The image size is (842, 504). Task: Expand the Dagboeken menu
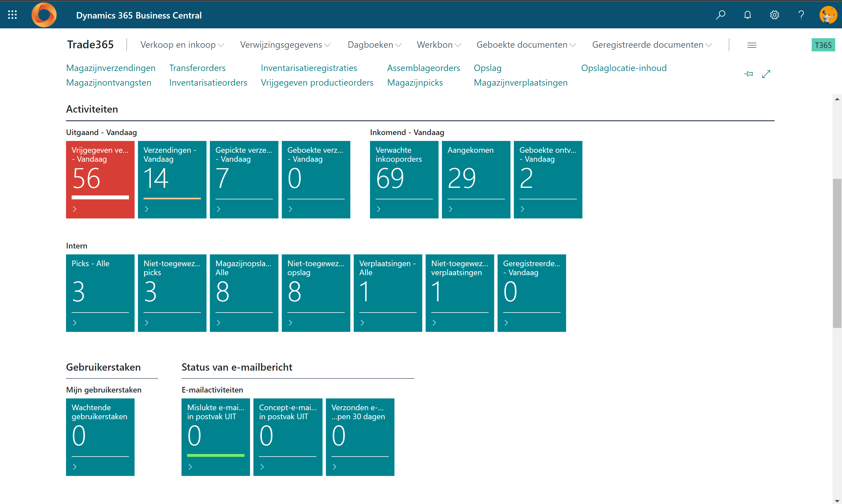(374, 45)
